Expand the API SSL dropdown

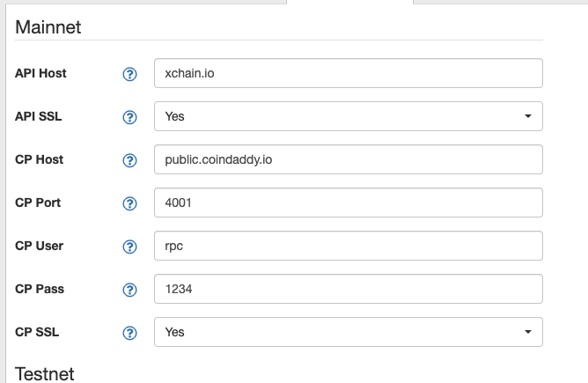pyautogui.click(x=349, y=116)
